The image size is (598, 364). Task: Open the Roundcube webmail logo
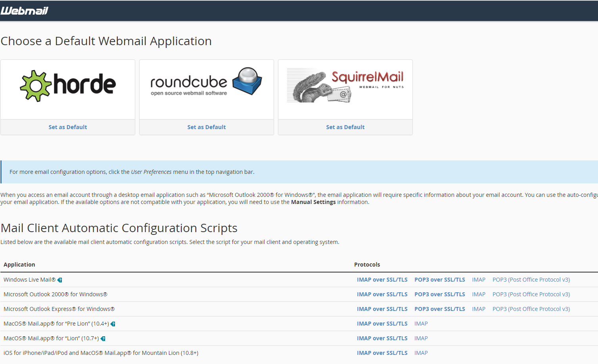(x=206, y=82)
